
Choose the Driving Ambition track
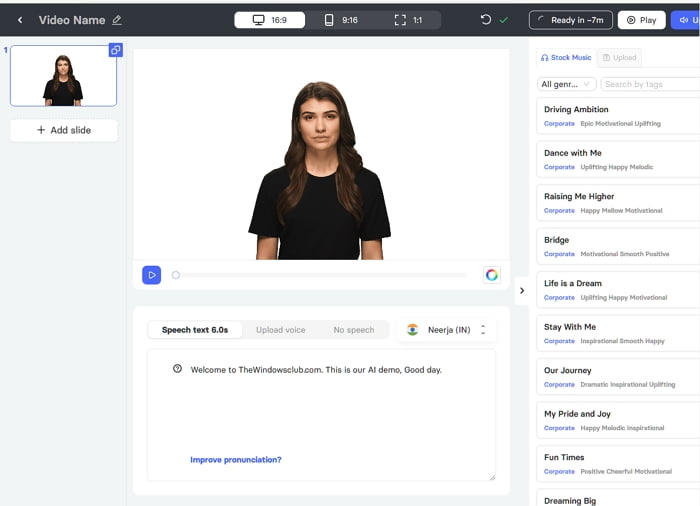pos(618,116)
